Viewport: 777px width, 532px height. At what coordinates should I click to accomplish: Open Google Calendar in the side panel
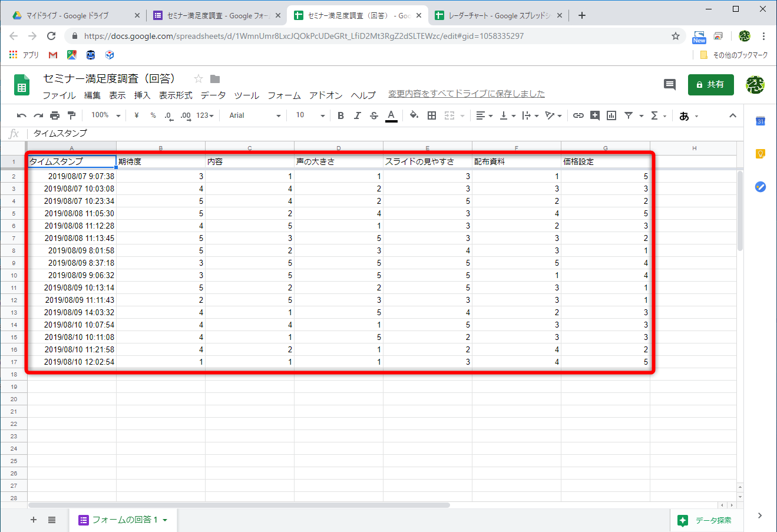pos(761,121)
